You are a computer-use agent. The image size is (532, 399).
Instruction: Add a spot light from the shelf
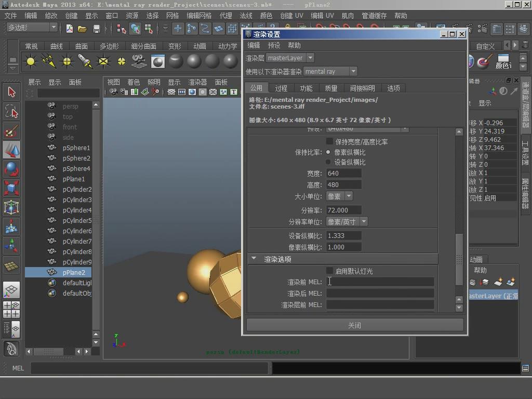point(85,61)
